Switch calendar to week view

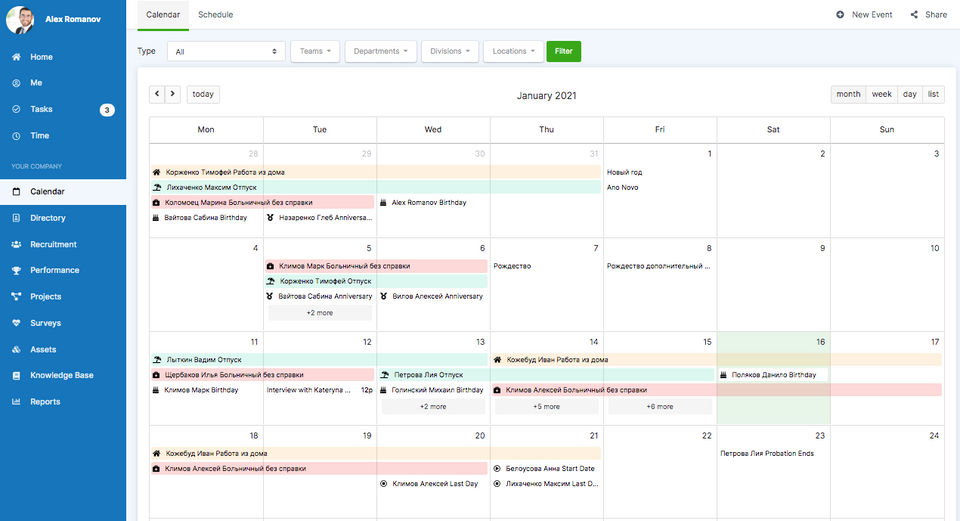click(x=881, y=94)
